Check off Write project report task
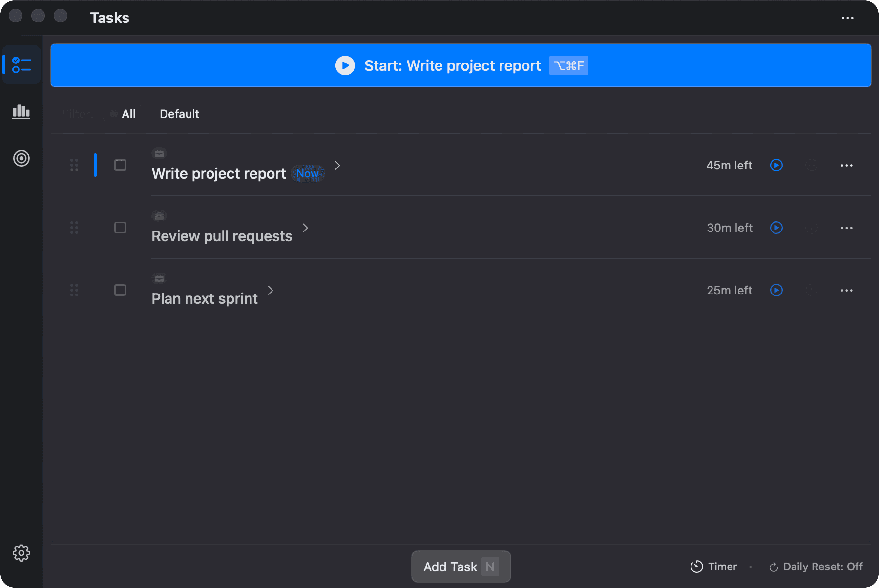 tap(120, 165)
